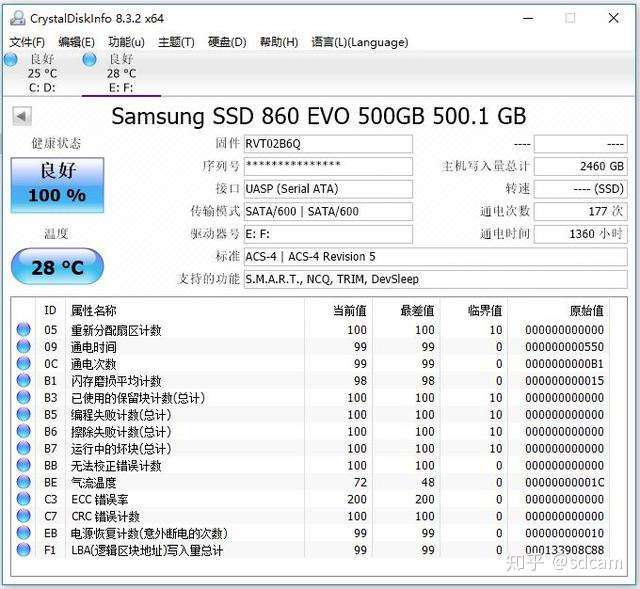Click the status circle for attribute F1
Image resolution: width=640 pixels, height=589 pixels.
tap(24, 550)
